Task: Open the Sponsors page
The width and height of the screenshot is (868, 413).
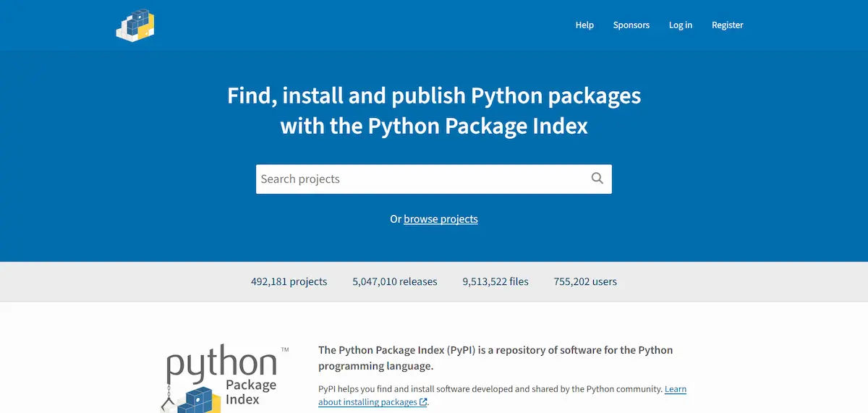Action: coord(631,25)
